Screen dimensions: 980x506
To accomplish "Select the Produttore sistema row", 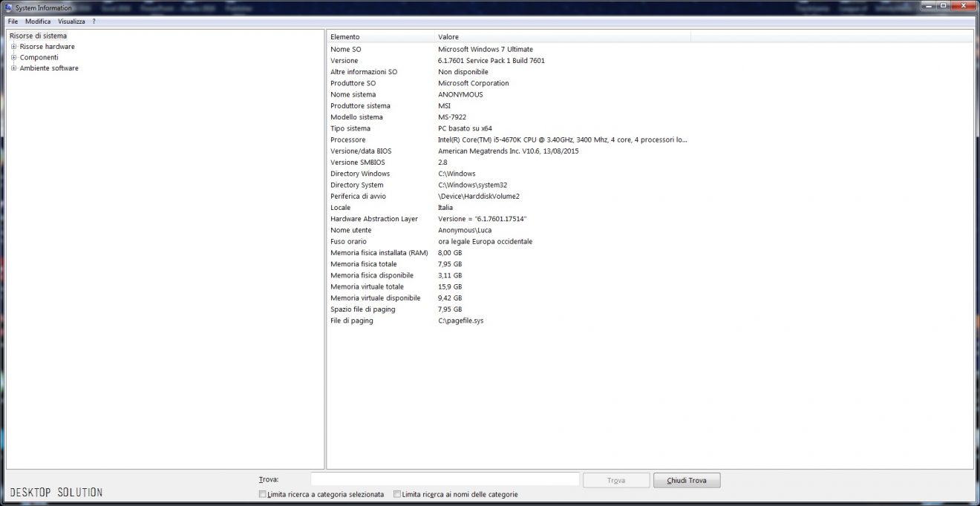I will click(x=509, y=105).
